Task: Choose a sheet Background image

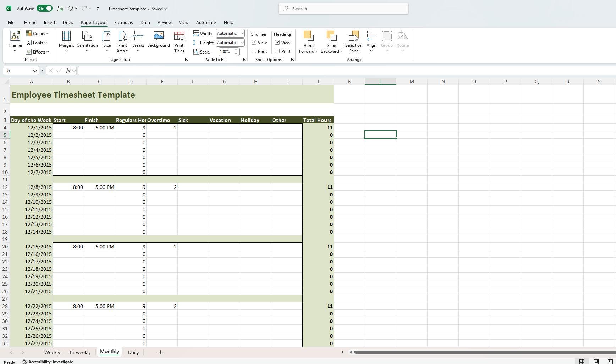Action: (158, 39)
